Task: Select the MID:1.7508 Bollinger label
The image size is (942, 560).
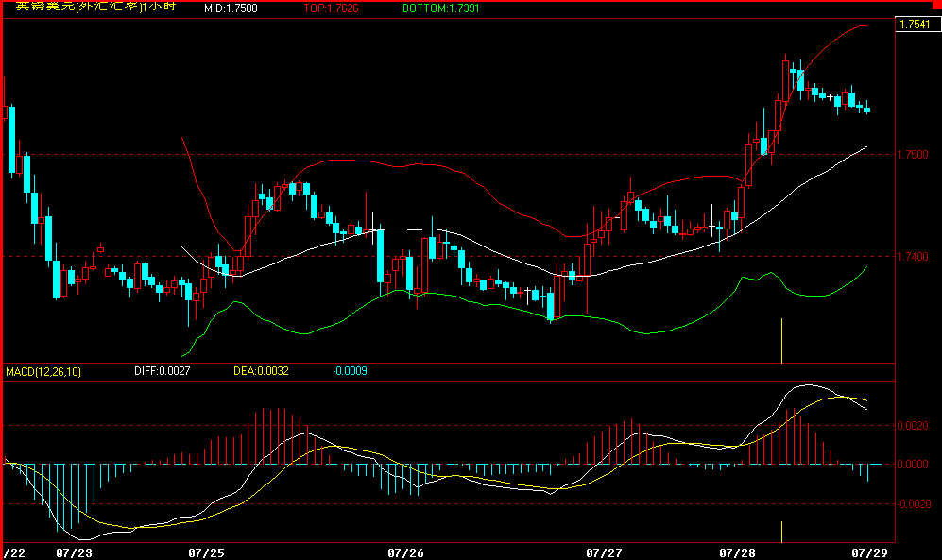Action: point(233,8)
